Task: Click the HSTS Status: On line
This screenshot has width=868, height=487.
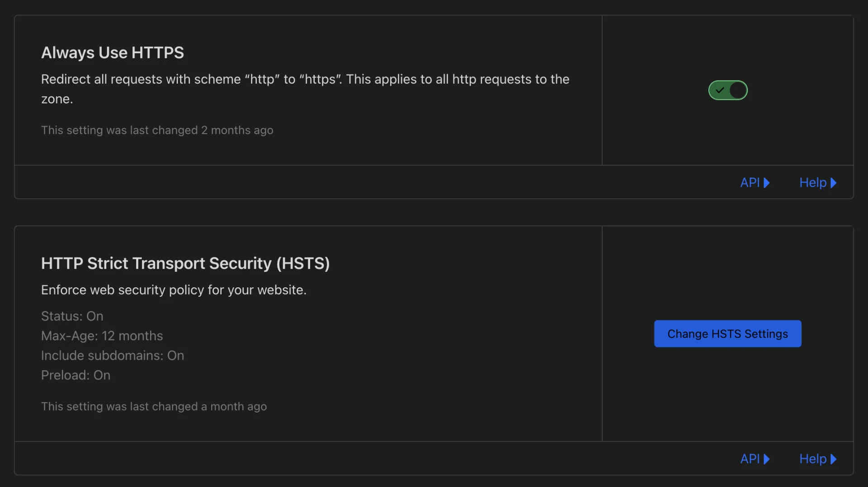Action: 72,316
